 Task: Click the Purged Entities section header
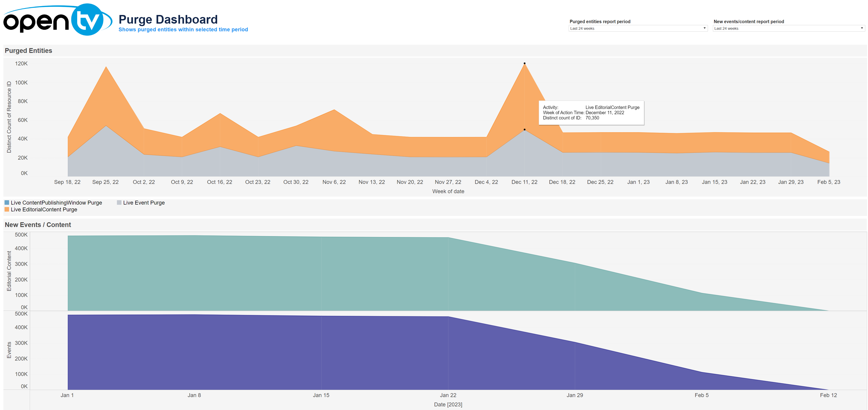tap(28, 51)
